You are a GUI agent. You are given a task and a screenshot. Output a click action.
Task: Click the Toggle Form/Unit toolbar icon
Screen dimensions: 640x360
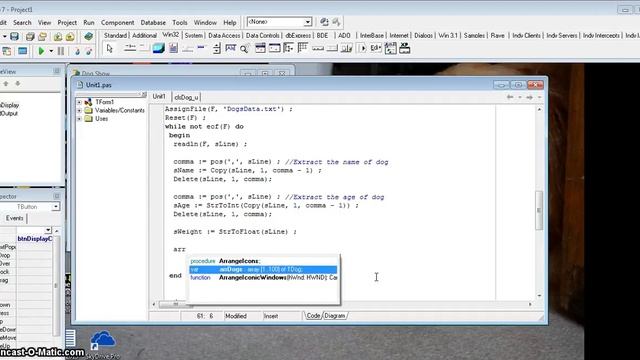[x=7, y=51]
